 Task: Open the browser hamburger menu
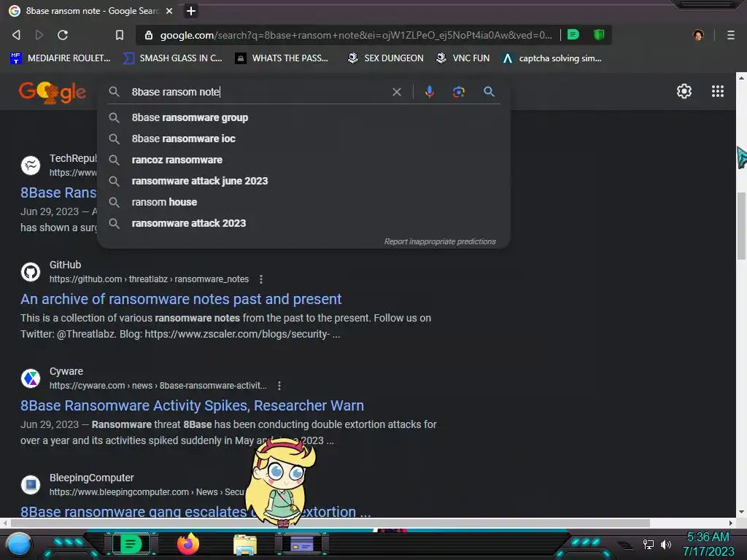(730, 35)
